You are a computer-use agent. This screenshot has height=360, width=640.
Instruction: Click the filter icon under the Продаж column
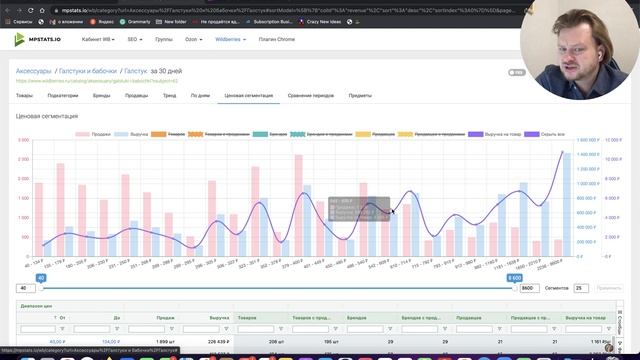point(172,329)
